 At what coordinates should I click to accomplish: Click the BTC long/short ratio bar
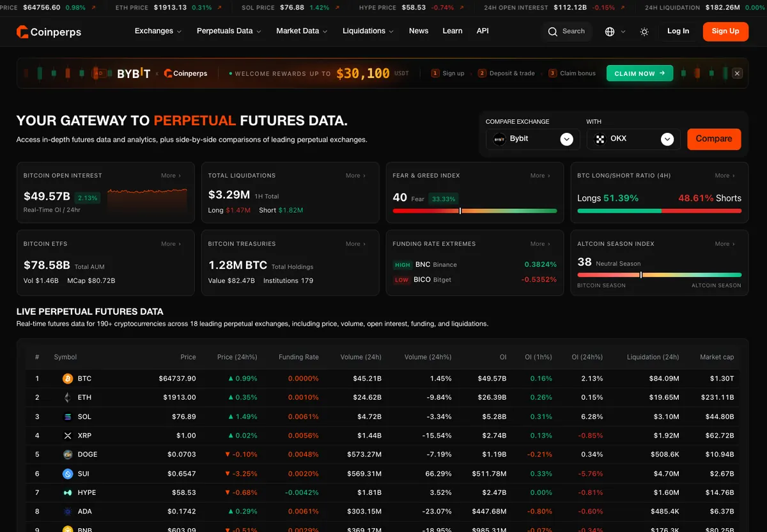[660, 211]
